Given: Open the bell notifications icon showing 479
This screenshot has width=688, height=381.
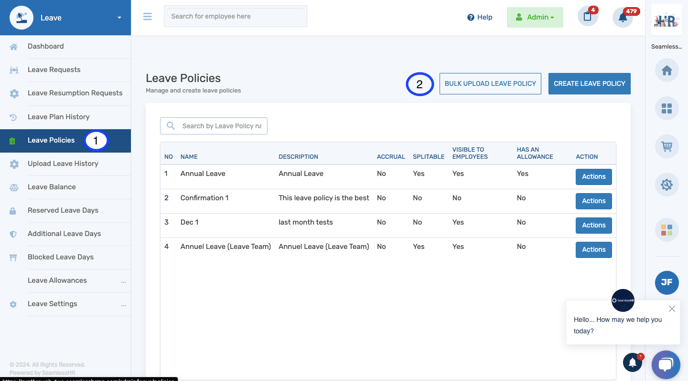Looking at the screenshot, I should [x=623, y=18].
